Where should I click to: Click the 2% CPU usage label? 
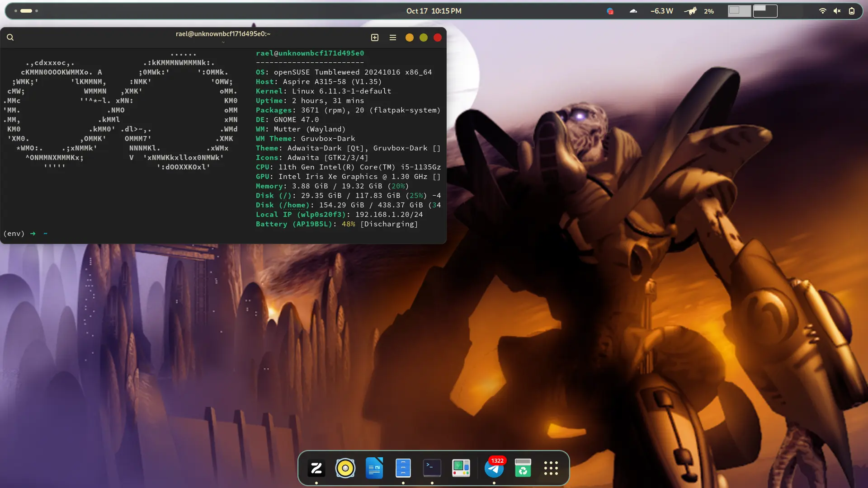(709, 11)
